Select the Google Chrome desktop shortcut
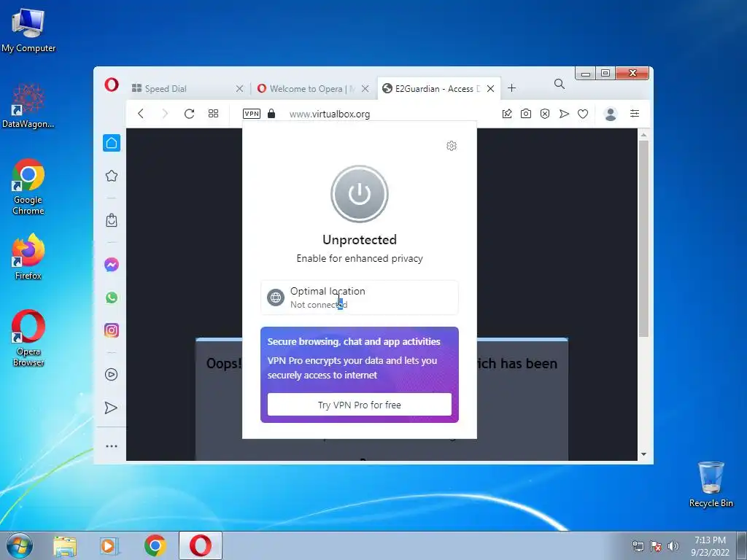This screenshot has width=747, height=560. [28, 187]
